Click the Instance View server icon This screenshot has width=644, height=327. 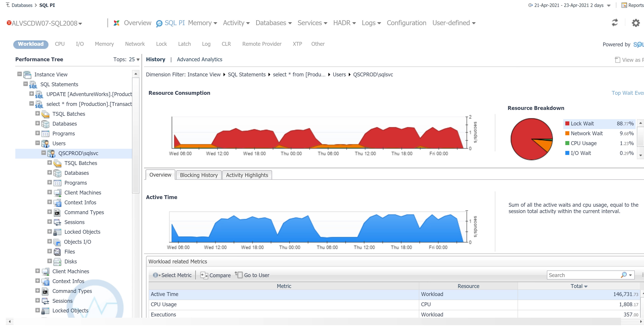click(x=27, y=75)
